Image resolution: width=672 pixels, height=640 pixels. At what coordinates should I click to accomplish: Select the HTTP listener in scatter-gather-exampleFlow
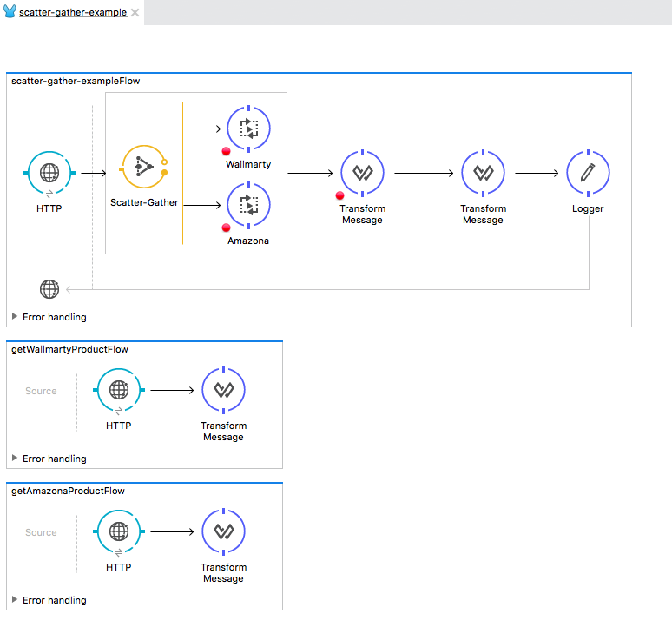[49, 173]
